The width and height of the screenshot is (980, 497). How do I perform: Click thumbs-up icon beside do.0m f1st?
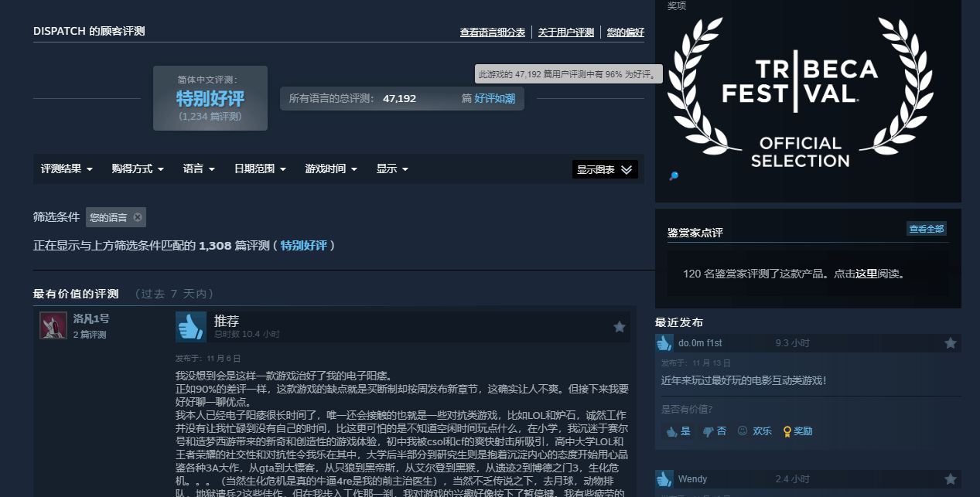coord(664,342)
